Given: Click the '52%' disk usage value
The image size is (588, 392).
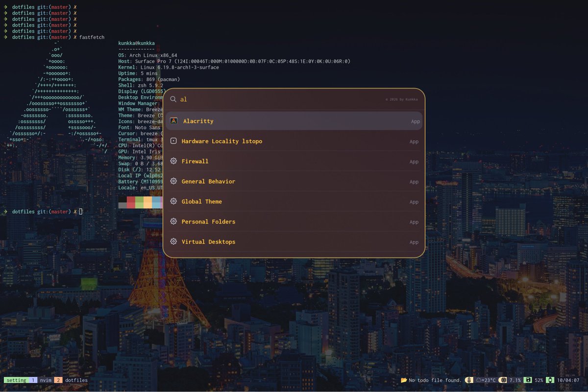Looking at the screenshot, I should pyautogui.click(x=539, y=380).
